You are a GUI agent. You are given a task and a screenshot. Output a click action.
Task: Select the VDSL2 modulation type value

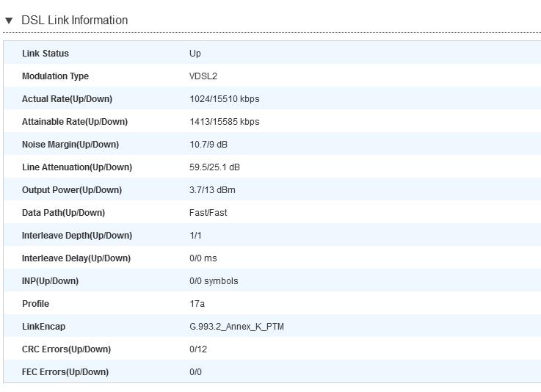(203, 76)
